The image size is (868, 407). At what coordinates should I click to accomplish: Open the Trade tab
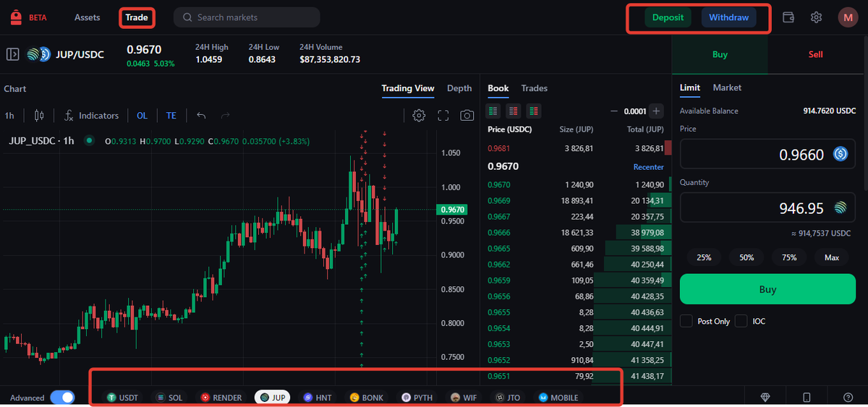(137, 17)
